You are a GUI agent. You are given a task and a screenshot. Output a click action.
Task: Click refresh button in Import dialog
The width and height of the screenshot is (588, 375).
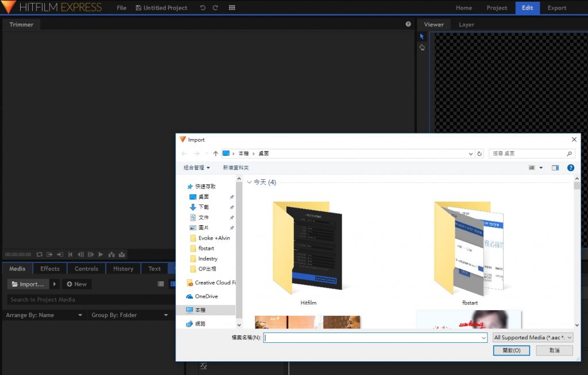coord(479,154)
